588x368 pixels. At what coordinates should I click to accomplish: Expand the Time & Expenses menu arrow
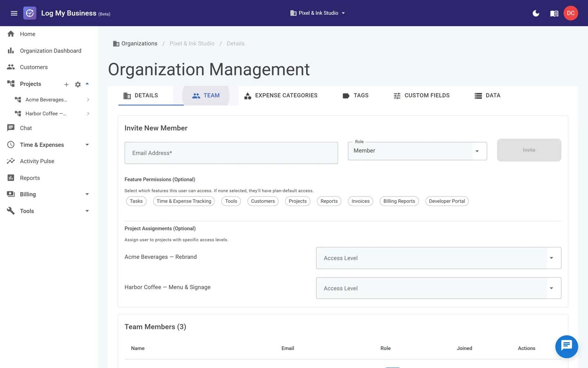[87, 145]
